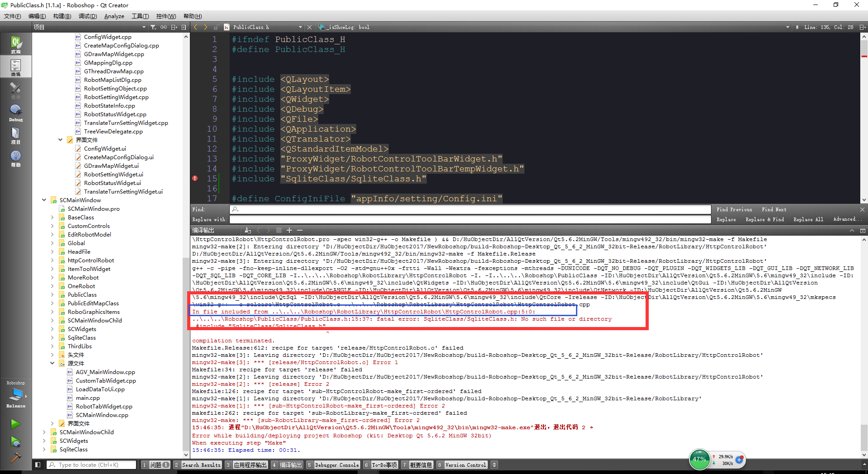This screenshot has width=868, height=474.
Task: Run the Roboshop project with green play icon
Action: click(16, 424)
